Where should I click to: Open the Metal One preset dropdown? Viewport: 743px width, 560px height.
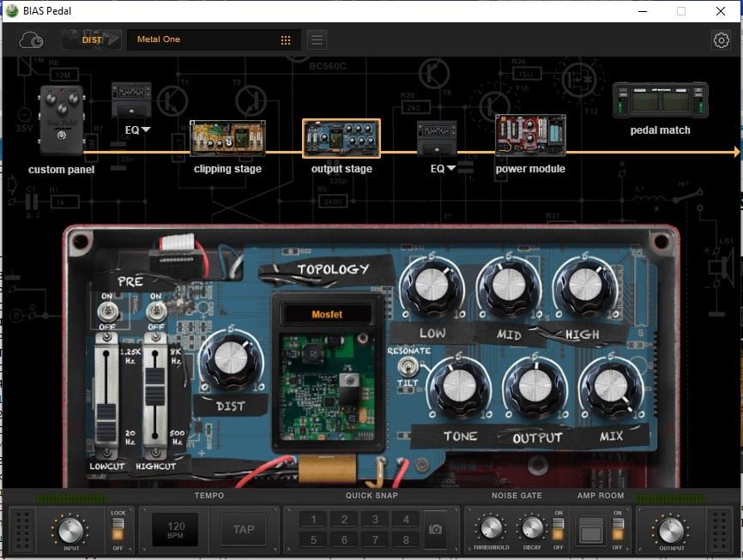214,40
